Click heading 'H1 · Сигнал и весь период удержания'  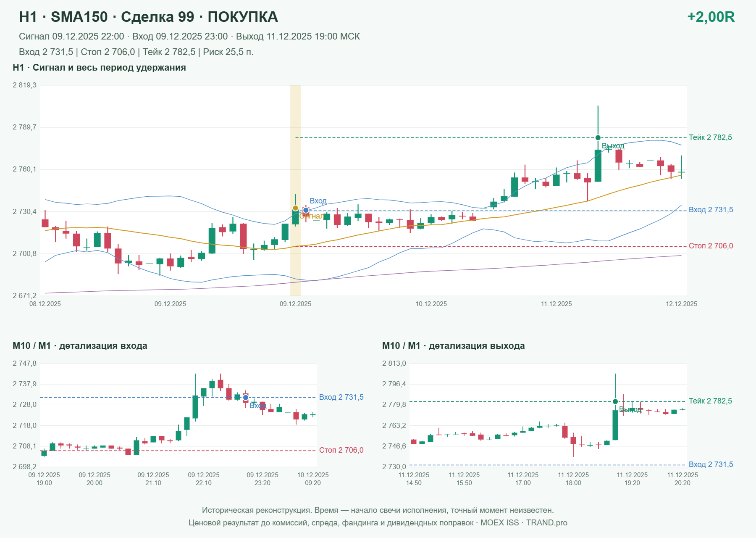tap(99, 68)
